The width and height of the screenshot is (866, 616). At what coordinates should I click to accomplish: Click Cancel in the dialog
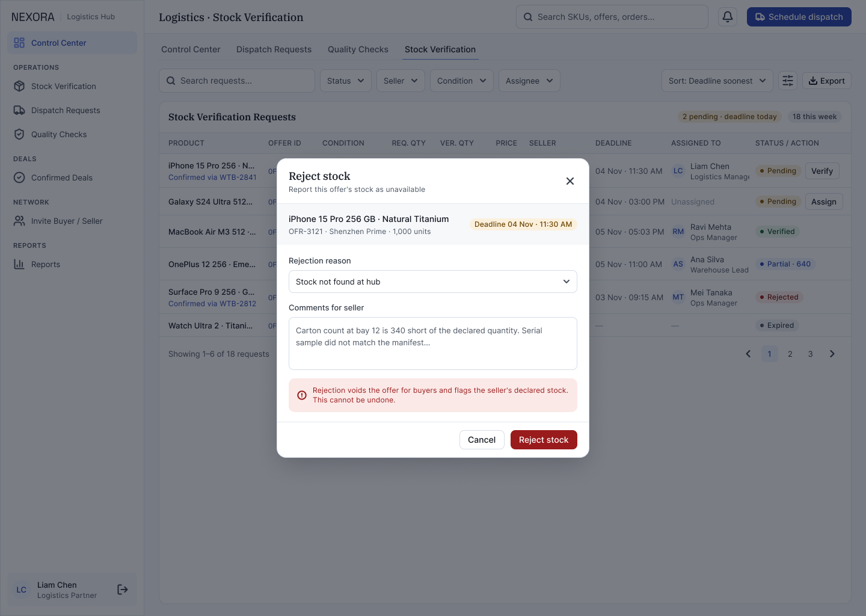(x=482, y=440)
